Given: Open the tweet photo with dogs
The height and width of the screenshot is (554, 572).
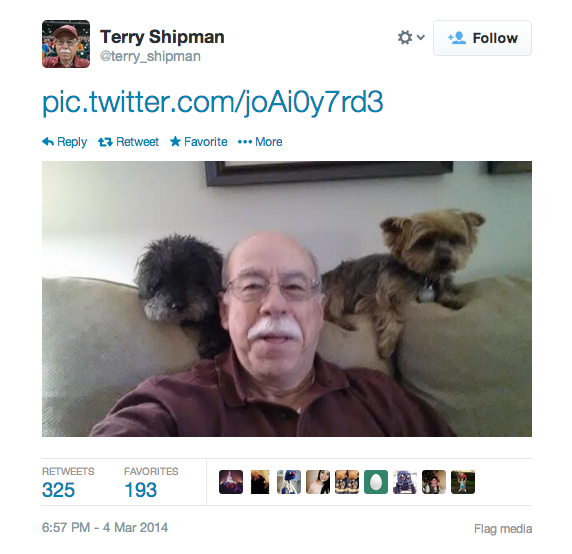Looking at the screenshot, I should (x=287, y=299).
